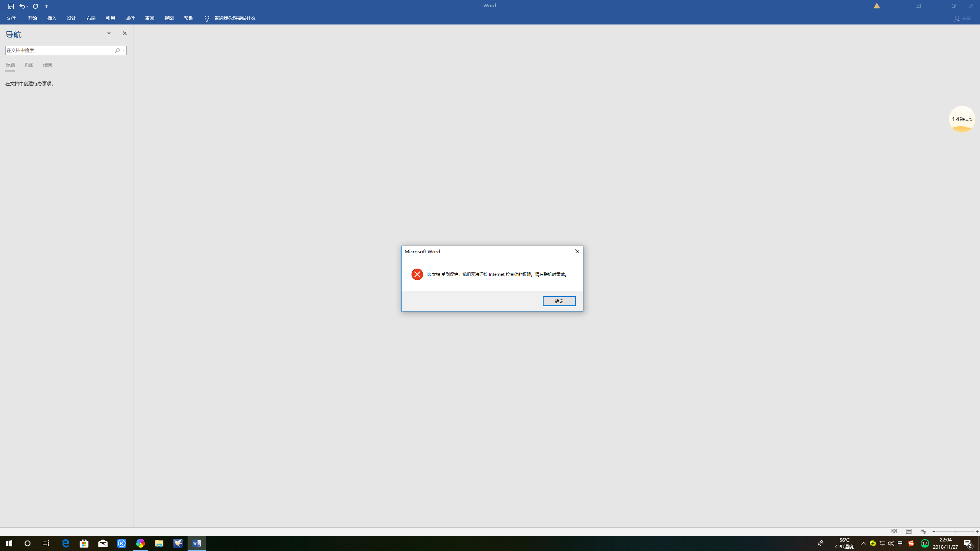980x551 pixels.
Task: Switch to the 邮件 (Mailings) ribbon tab
Action: [130, 18]
